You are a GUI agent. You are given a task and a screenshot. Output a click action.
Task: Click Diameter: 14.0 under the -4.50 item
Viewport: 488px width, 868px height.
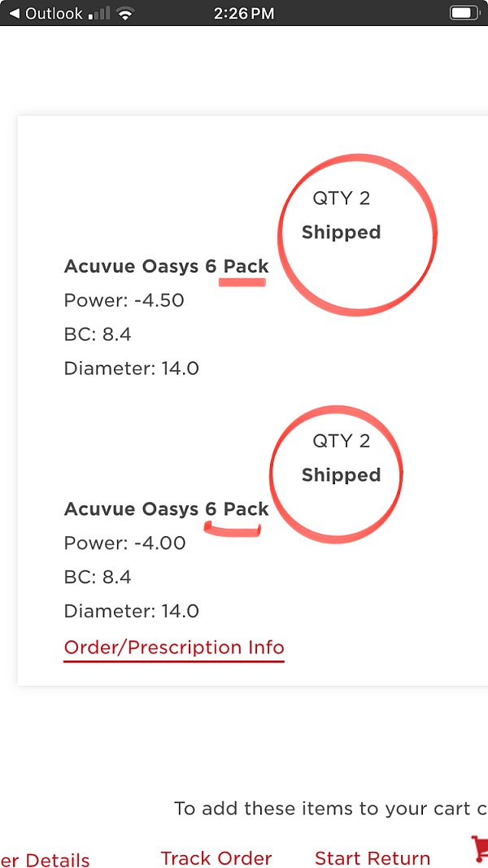132,369
